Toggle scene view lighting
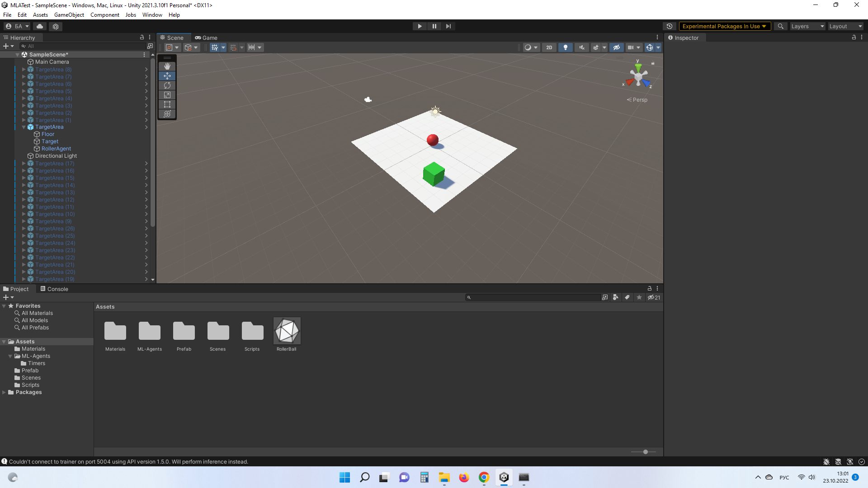 click(566, 47)
